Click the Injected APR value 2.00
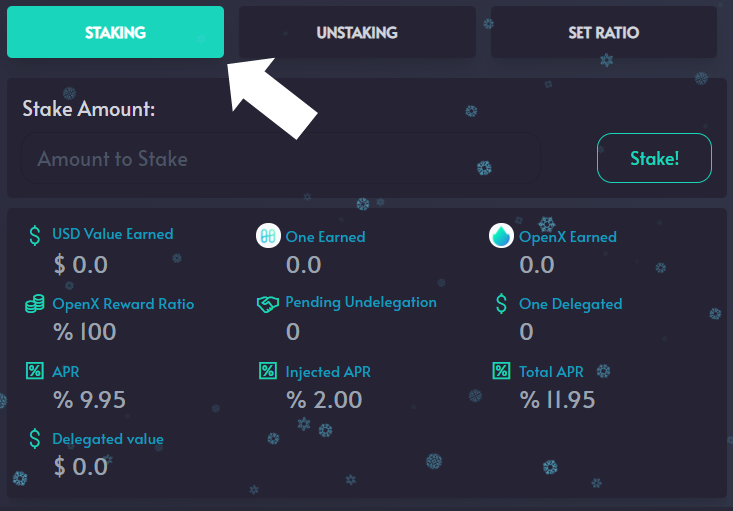 (x=324, y=400)
